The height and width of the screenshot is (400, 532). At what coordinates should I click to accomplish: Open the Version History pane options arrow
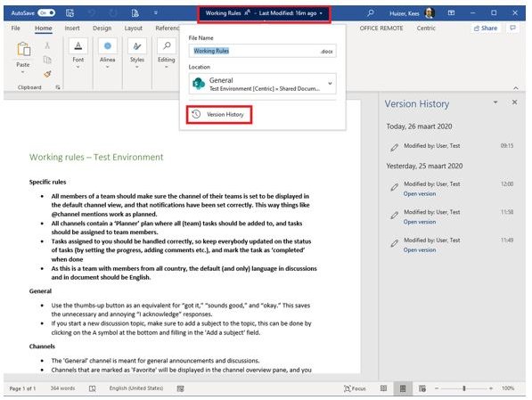coord(495,102)
